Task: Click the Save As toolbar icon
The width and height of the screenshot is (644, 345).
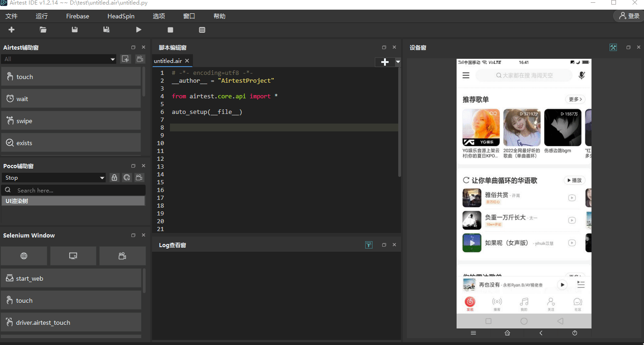Action: (x=107, y=30)
